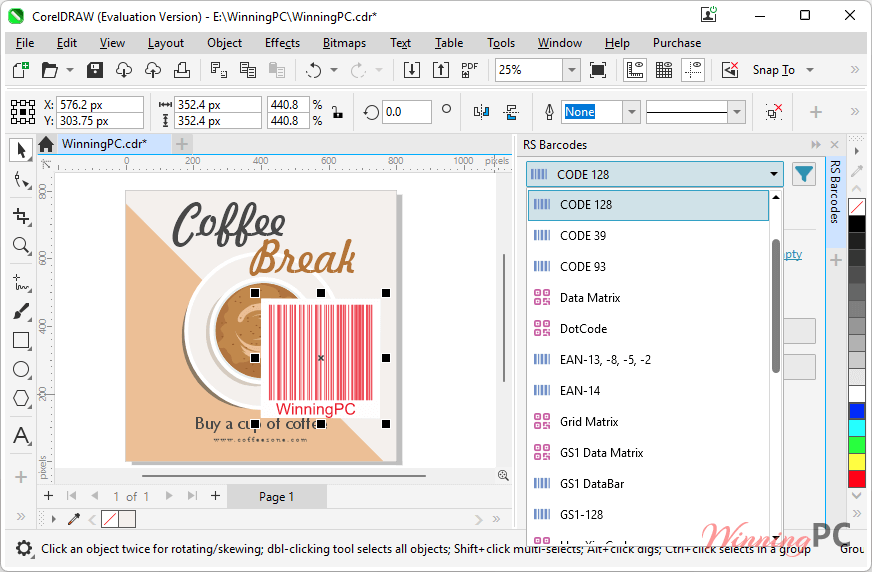Click the filter funnel in RS Barcodes
This screenshot has width=872, height=572.
pos(804,175)
